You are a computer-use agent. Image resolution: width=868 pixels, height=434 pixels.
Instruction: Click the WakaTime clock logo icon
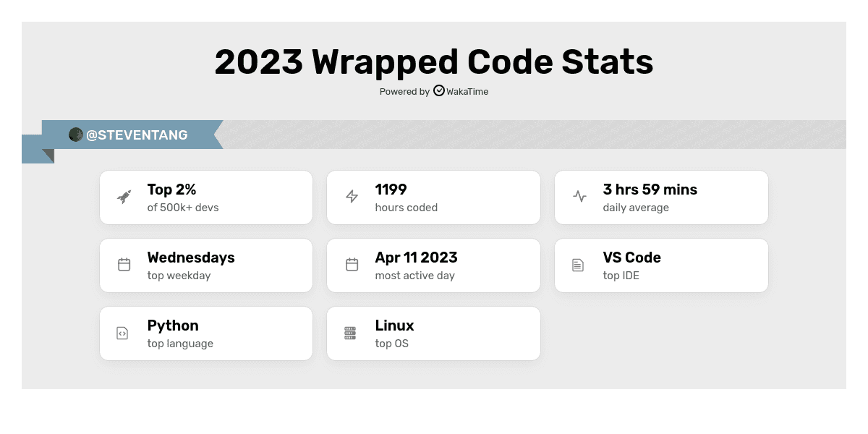pyautogui.click(x=439, y=90)
